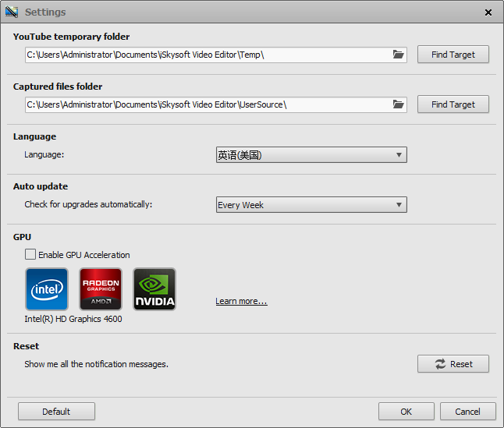
Task: Cancel the Settings dialog
Action: [467, 412]
